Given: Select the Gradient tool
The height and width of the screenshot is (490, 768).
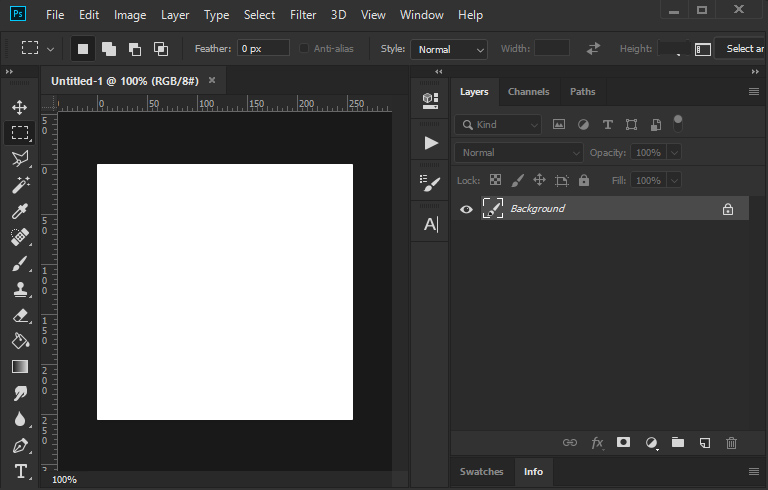Looking at the screenshot, I should [20, 367].
